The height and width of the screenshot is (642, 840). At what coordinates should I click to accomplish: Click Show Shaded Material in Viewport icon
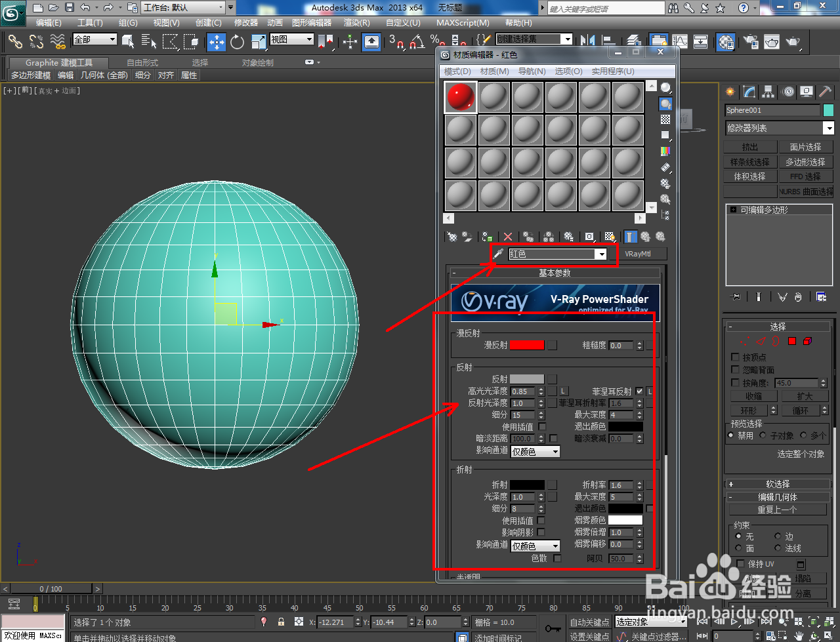(610, 237)
